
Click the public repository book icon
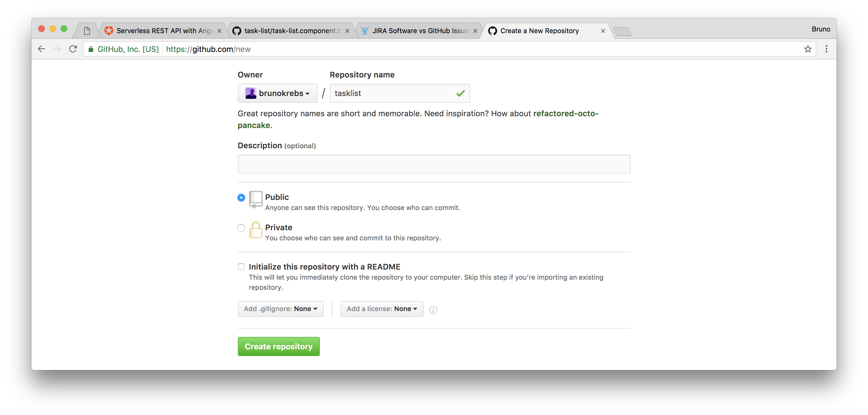click(x=255, y=199)
